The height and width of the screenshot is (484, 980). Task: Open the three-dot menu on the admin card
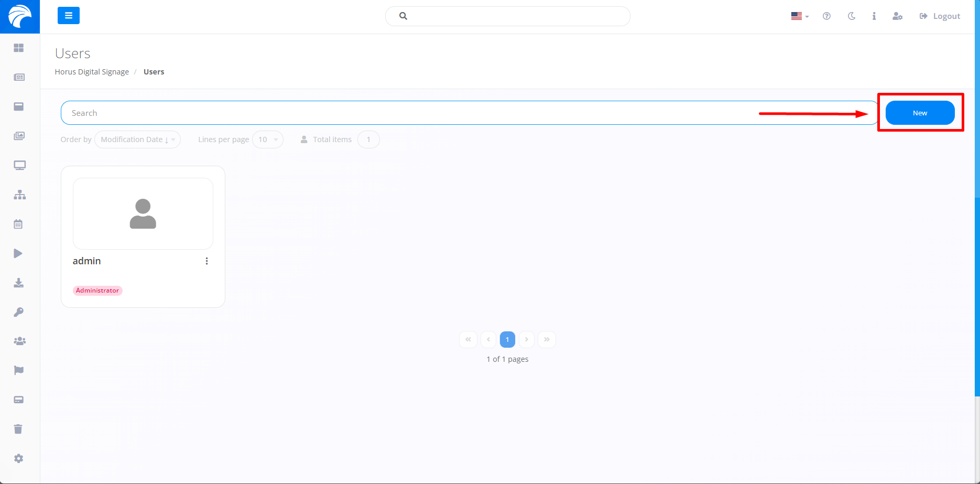206,261
